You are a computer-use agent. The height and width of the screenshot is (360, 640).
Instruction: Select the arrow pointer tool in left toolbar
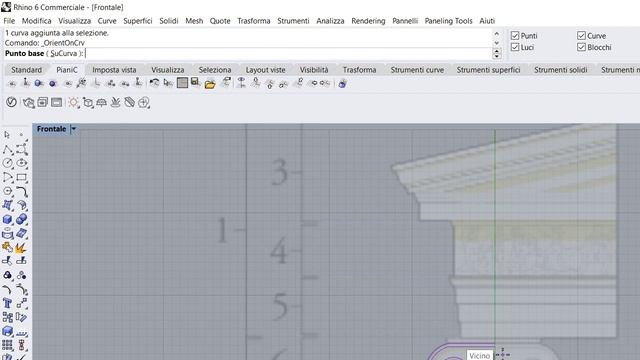(x=7, y=135)
